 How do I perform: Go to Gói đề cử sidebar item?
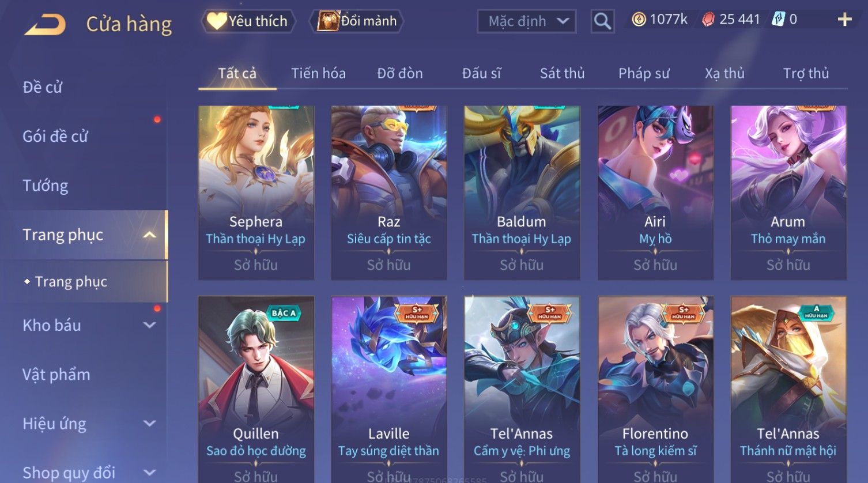point(55,137)
